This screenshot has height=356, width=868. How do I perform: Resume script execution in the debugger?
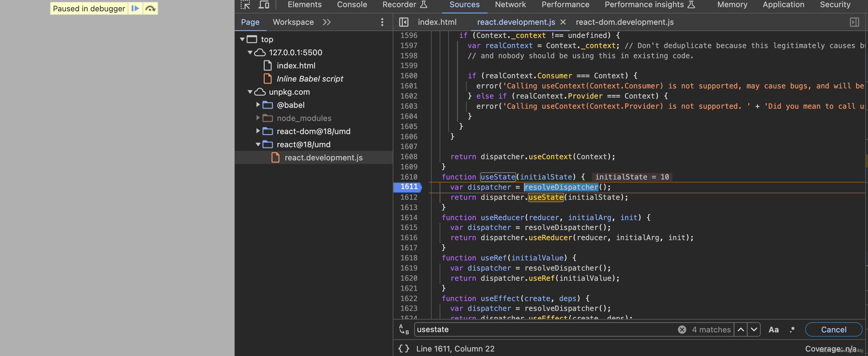tap(135, 8)
